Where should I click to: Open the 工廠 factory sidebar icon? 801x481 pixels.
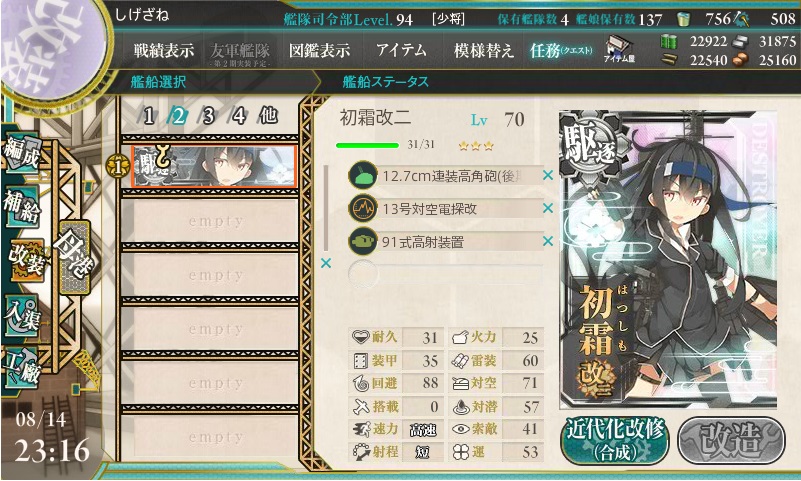tap(22, 368)
